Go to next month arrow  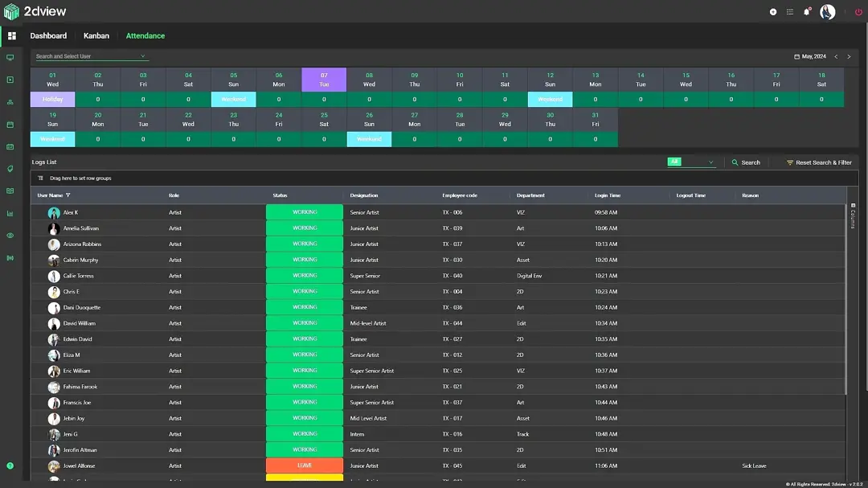coord(849,56)
